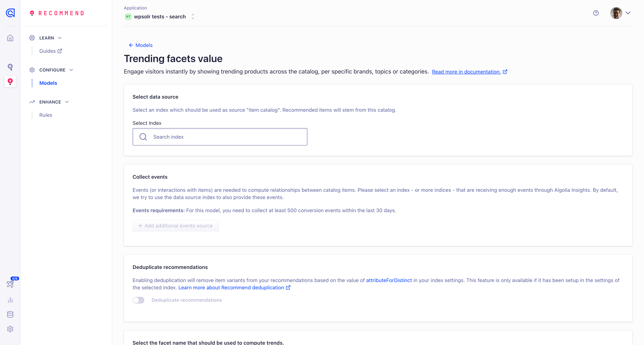The width and height of the screenshot is (644, 345).
Task: Click the user avatar photo
Action: 616,13
